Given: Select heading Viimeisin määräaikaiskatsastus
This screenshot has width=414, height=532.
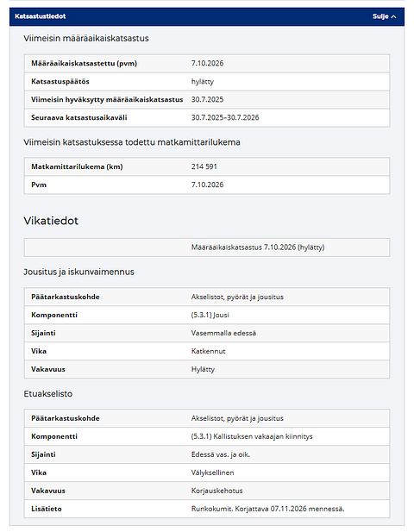Looking at the screenshot, I should coord(86,38).
